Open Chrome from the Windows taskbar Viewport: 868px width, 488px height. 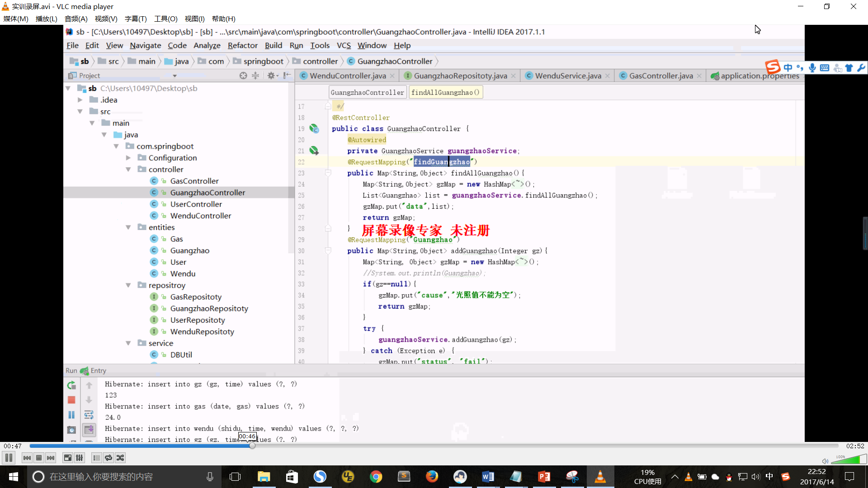(x=376, y=477)
